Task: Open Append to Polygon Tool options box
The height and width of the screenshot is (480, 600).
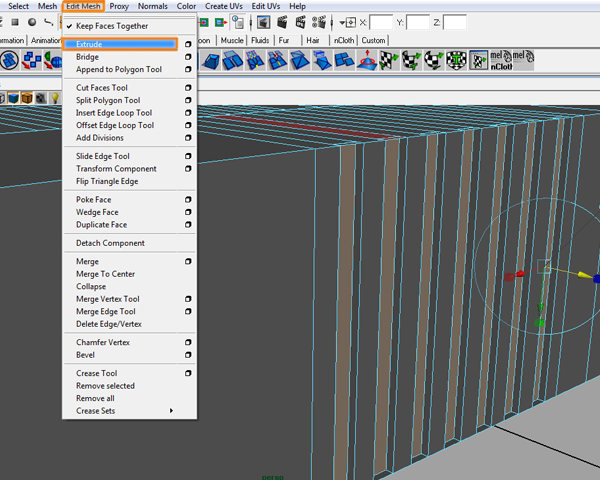Action: click(x=188, y=69)
